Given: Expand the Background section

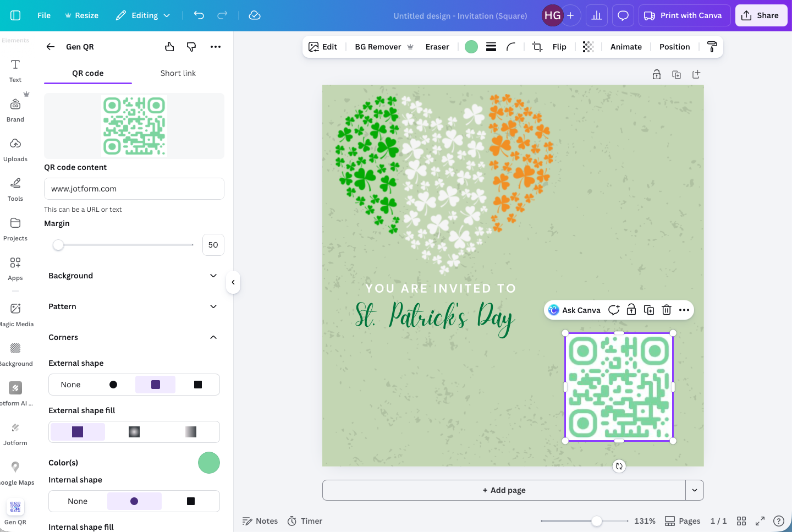Looking at the screenshot, I should 134,276.
